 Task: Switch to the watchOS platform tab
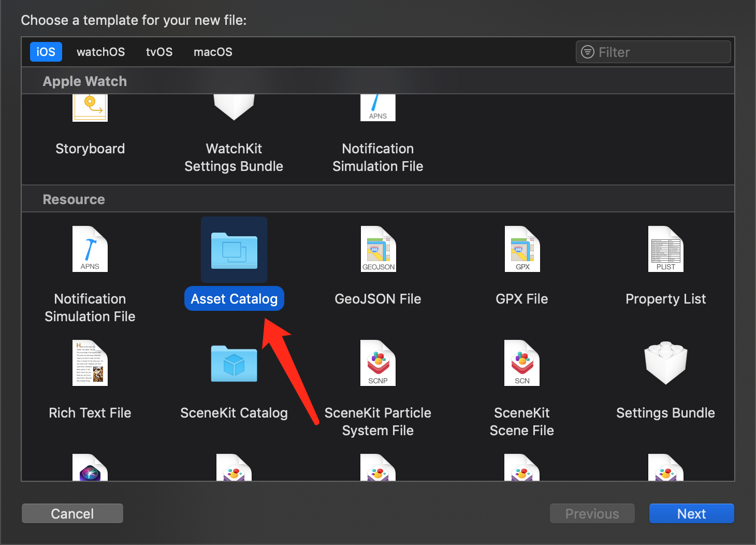pos(101,52)
